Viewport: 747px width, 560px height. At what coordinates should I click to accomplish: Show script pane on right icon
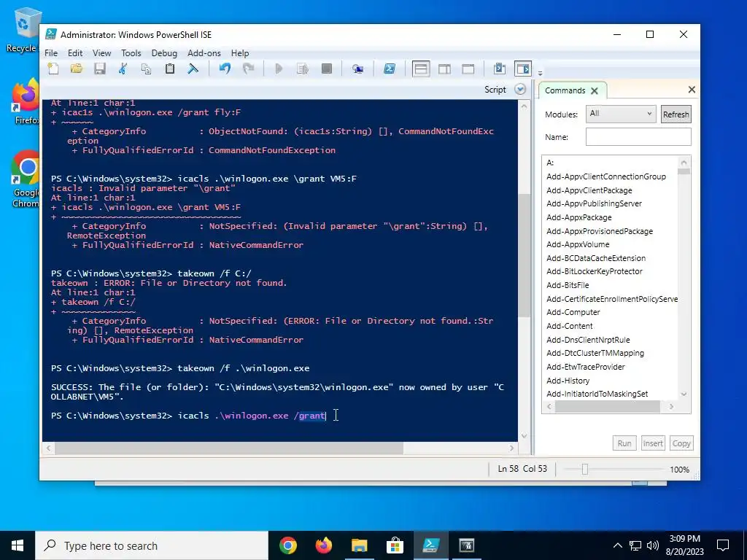pos(444,69)
